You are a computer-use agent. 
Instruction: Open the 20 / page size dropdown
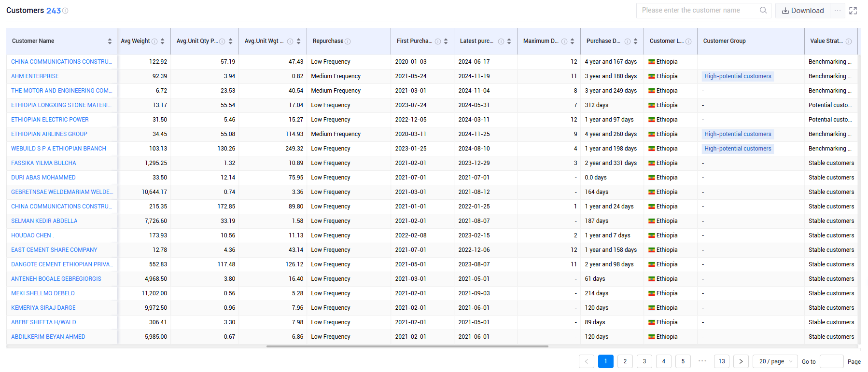click(x=775, y=361)
